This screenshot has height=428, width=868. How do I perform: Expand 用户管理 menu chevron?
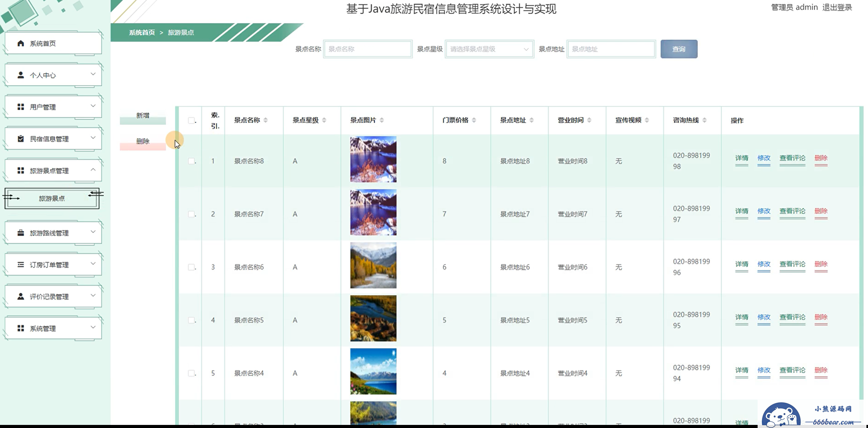pyautogui.click(x=93, y=106)
